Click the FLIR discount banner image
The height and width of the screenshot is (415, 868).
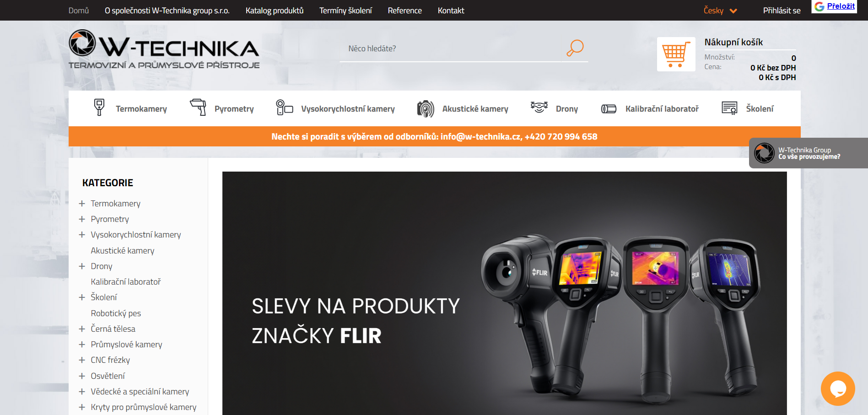(x=505, y=293)
